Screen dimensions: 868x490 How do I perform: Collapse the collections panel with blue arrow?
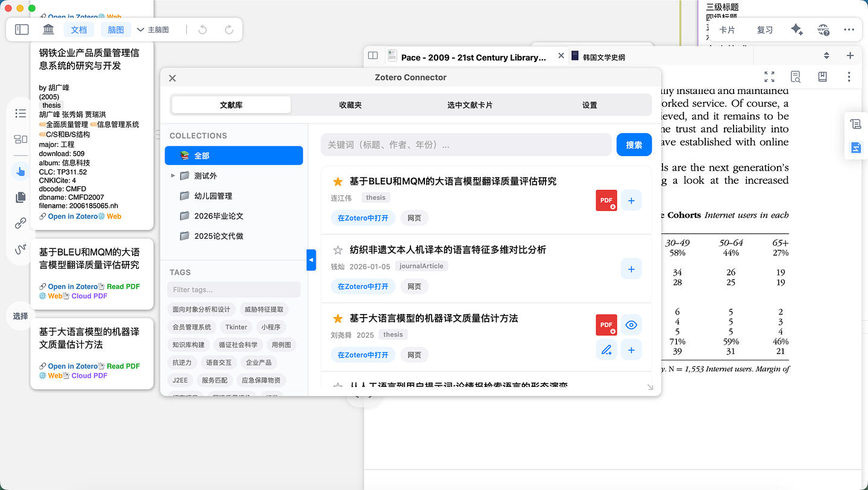click(x=311, y=260)
